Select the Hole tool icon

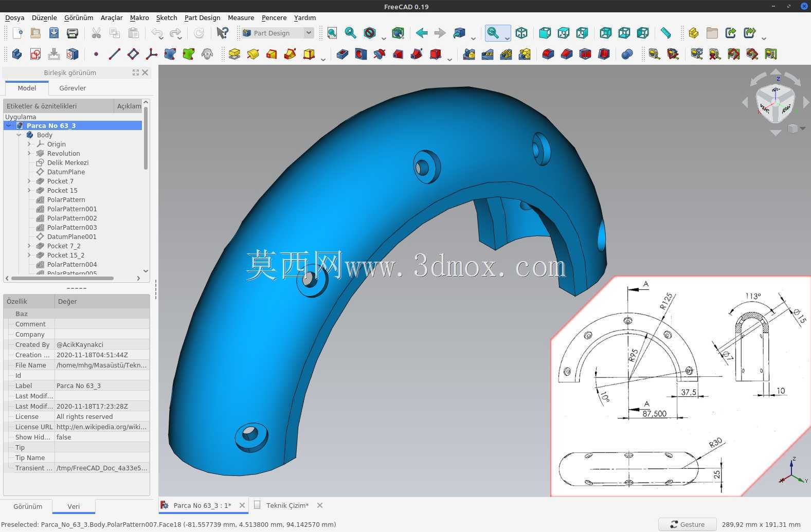click(361, 54)
